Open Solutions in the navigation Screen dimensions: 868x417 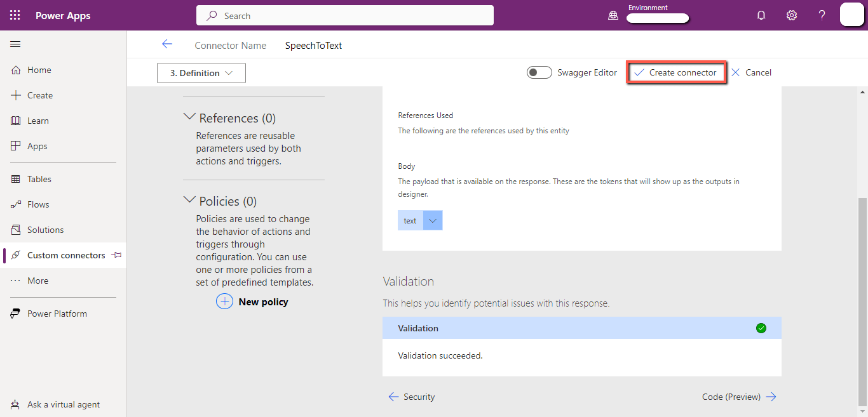point(46,230)
